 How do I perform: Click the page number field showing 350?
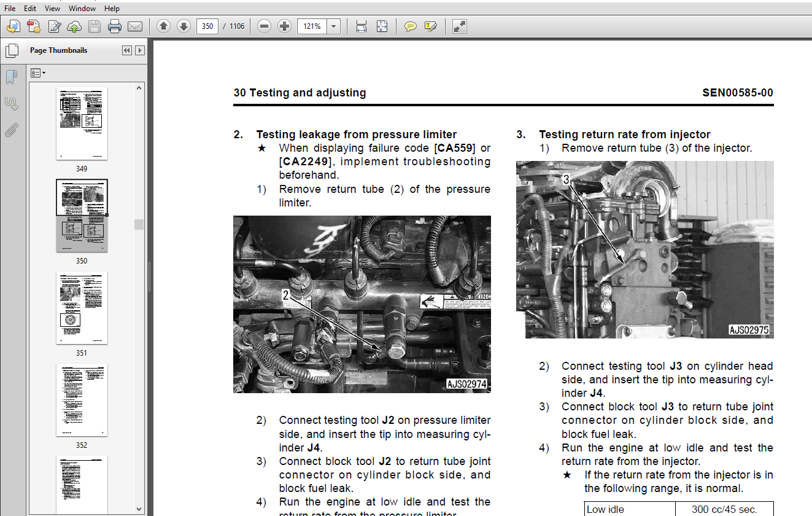tap(207, 26)
